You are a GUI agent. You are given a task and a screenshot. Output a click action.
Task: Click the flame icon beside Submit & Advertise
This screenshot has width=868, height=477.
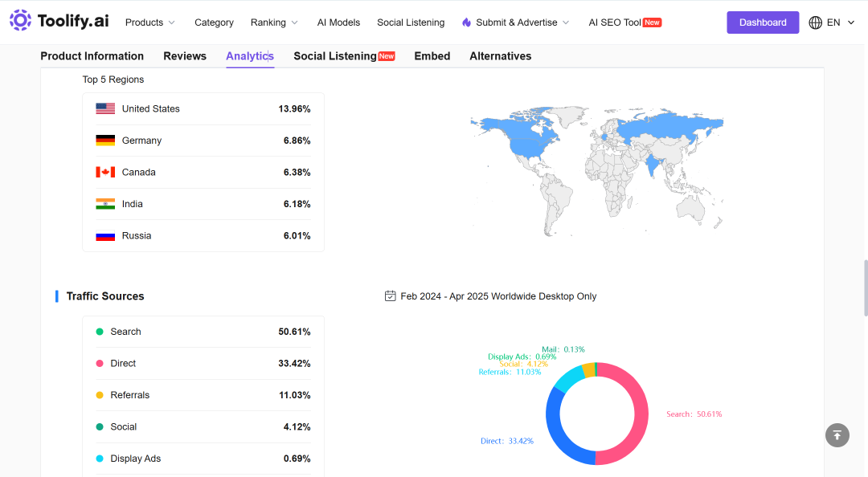click(466, 22)
